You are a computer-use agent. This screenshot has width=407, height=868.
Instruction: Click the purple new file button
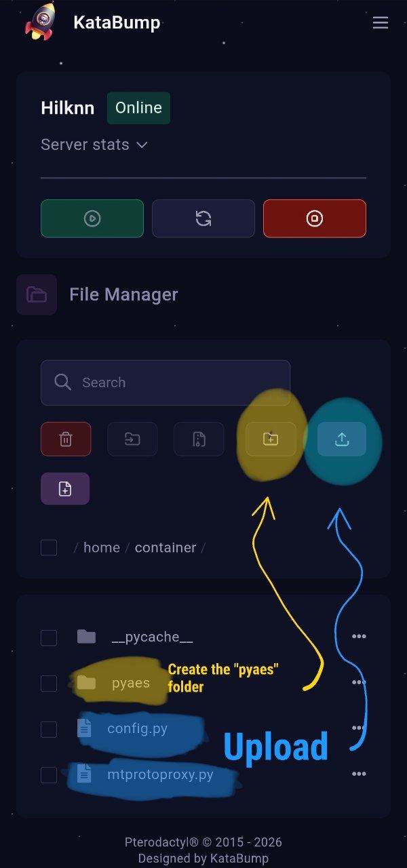click(x=65, y=489)
